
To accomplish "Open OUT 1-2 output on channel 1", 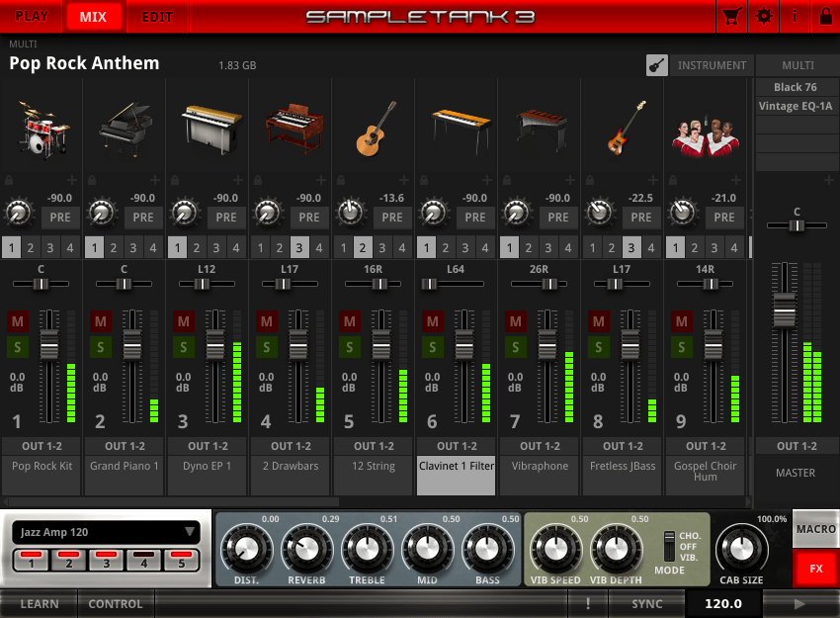I will (42, 446).
